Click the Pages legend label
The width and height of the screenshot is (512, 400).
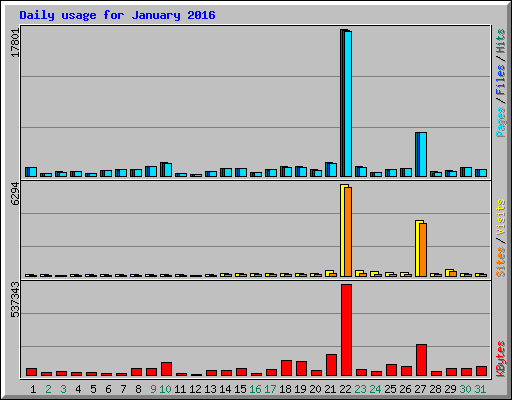501,122
